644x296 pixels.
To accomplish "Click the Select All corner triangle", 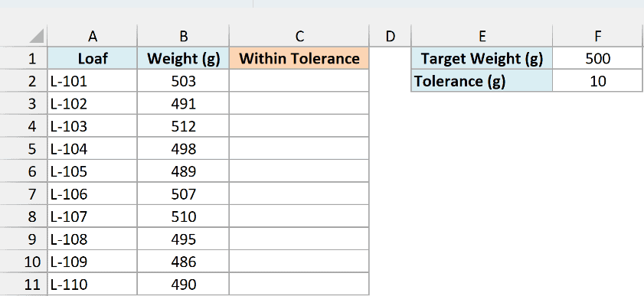I will [36, 36].
